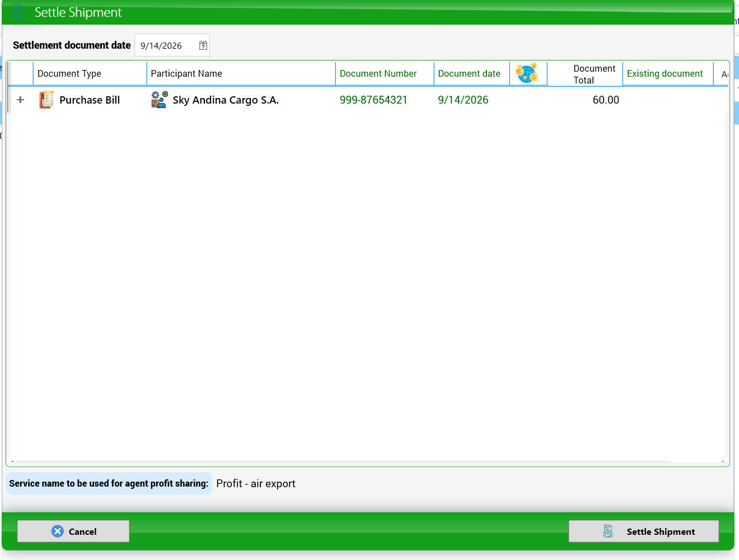739x560 pixels.
Task: Expand the Purchase Bill row
Action: (x=21, y=100)
